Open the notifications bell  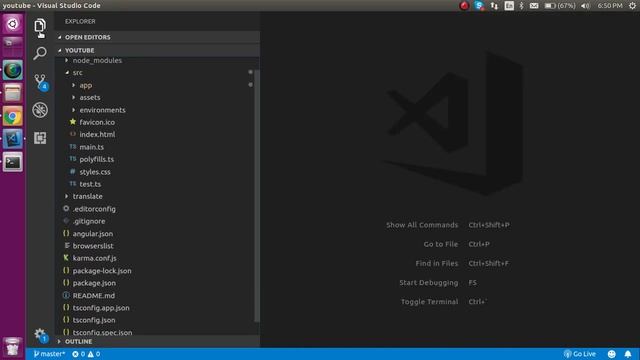628,354
